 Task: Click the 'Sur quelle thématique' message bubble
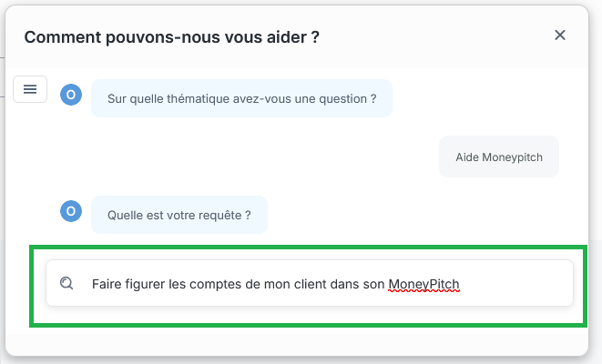pyautogui.click(x=241, y=98)
